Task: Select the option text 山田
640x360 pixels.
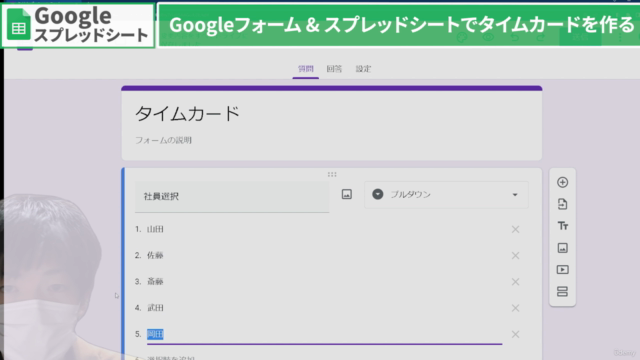Action: pyautogui.click(x=155, y=229)
